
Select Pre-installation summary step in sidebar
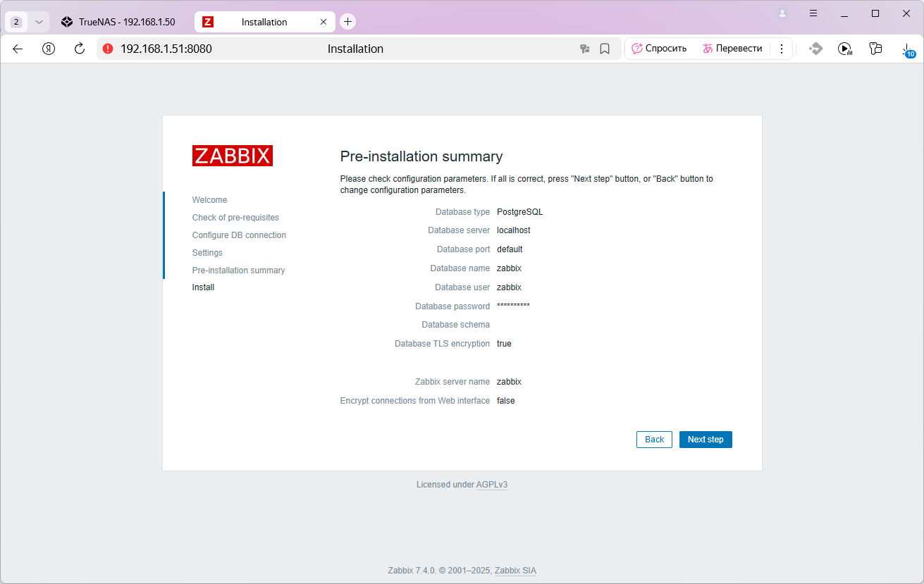pyautogui.click(x=238, y=271)
